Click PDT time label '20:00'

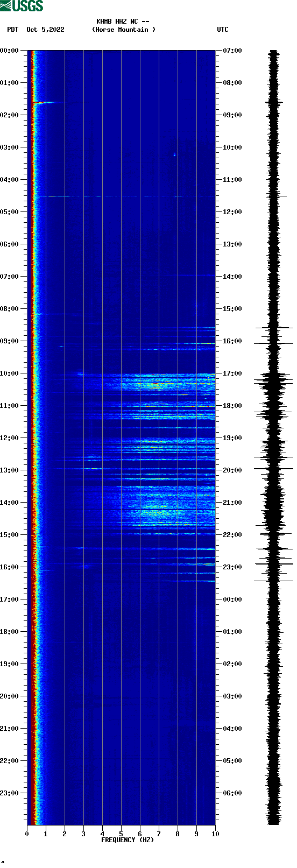pyautogui.click(x=10, y=696)
